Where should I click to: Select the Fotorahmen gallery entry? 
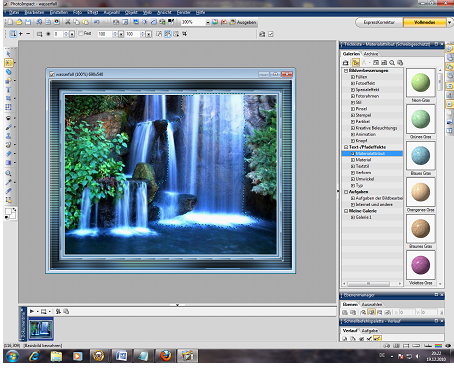[x=367, y=96]
